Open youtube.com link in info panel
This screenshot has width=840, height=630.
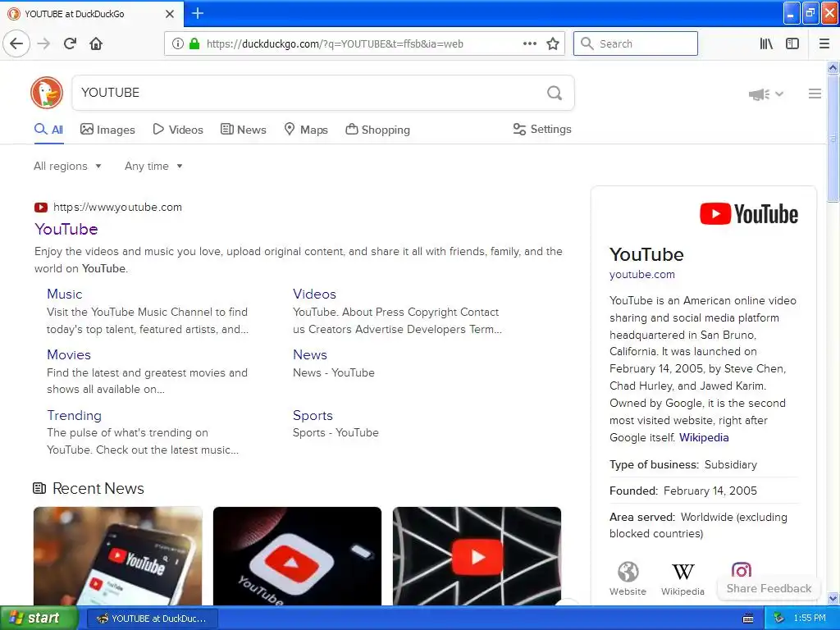641,274
